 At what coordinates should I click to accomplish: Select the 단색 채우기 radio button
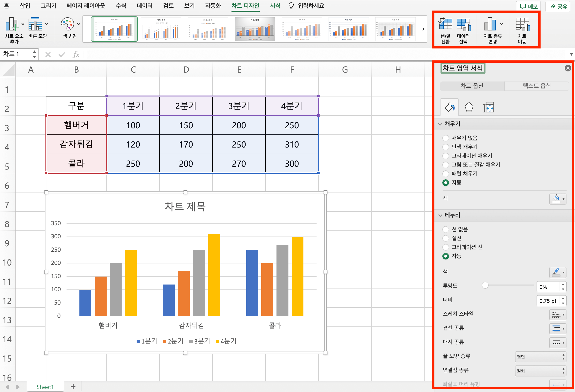445,147
